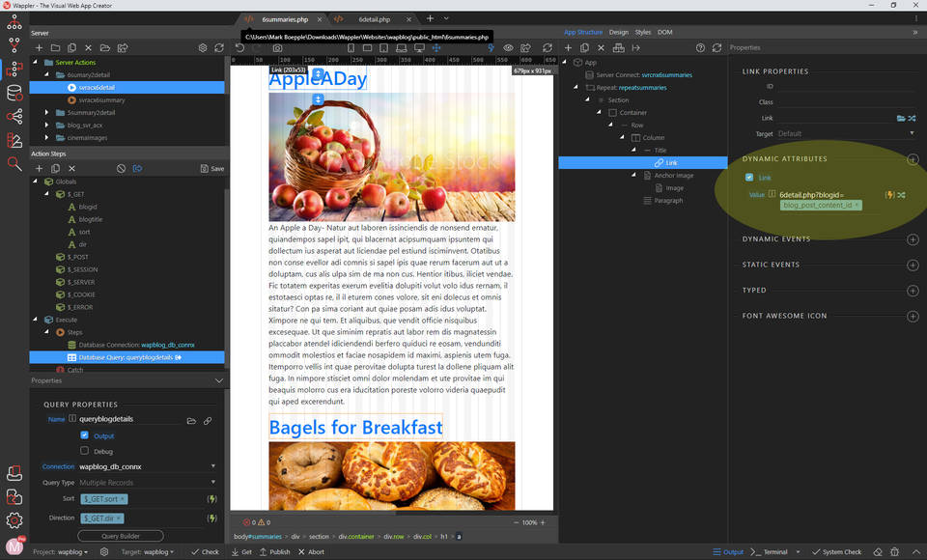Browse for Link file with folder icon
Image resolution: width=927 pixels, height=560 pixels.
coord(901,118)
